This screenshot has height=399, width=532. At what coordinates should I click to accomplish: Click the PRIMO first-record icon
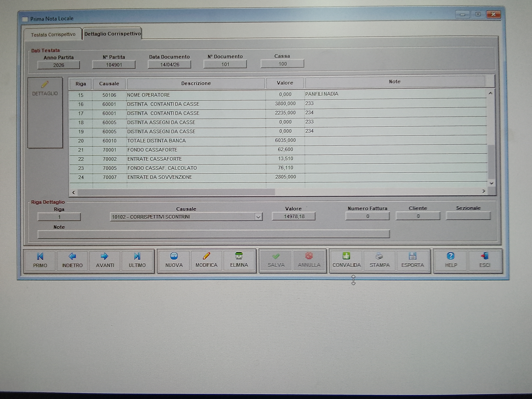(40, 257)
